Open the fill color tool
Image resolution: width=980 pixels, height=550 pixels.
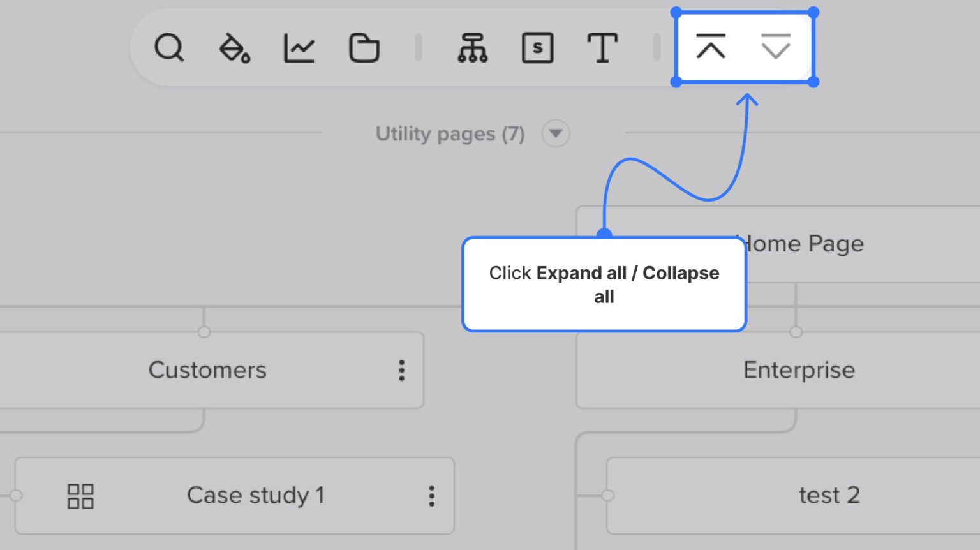click(x=234, y=47)
